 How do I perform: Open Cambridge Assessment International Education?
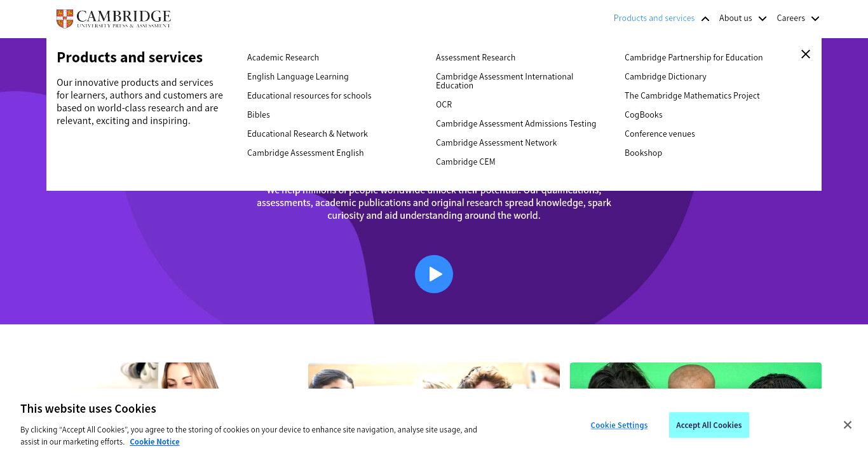[505, 81]
